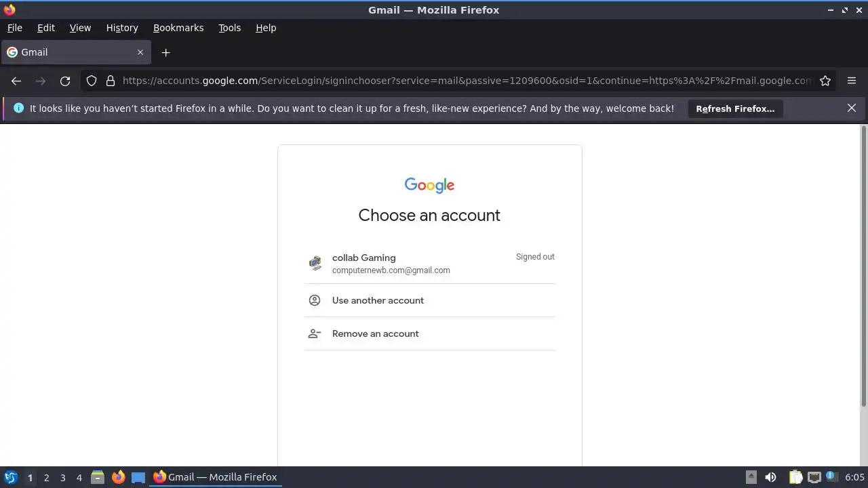Open the File menu
Screen dimensions: 868x488
14,28
